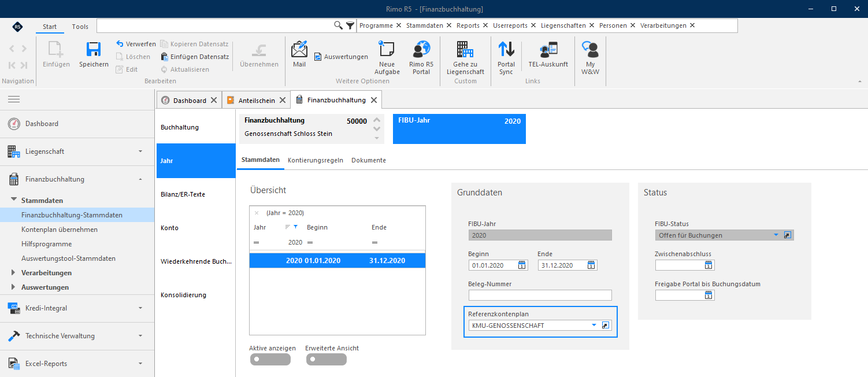Switch to the Kontierungsregeln tab
868x377 pixels.
tap(316, 160)
